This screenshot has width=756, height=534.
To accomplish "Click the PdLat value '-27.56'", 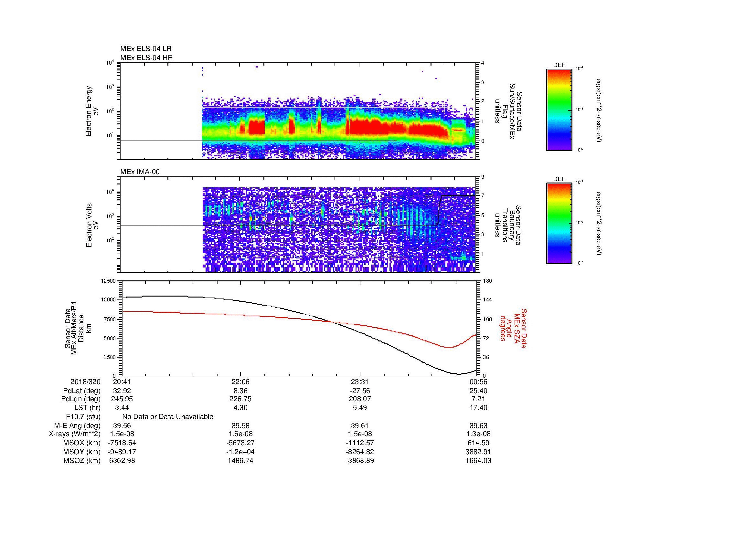I will pyautogui.click(x=359, y=391).
